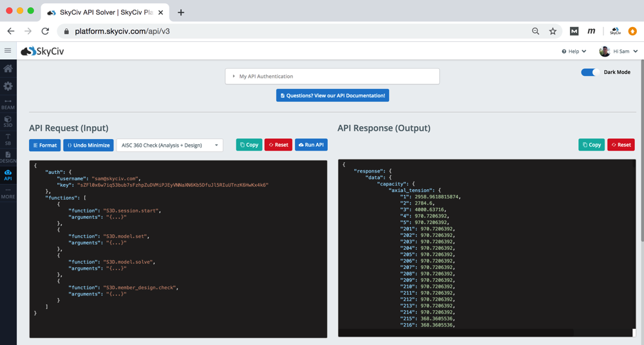Screen dimensions: 644x345
Task: Open the DESIGN module in sidebar
Action: [x=8, y=157]
